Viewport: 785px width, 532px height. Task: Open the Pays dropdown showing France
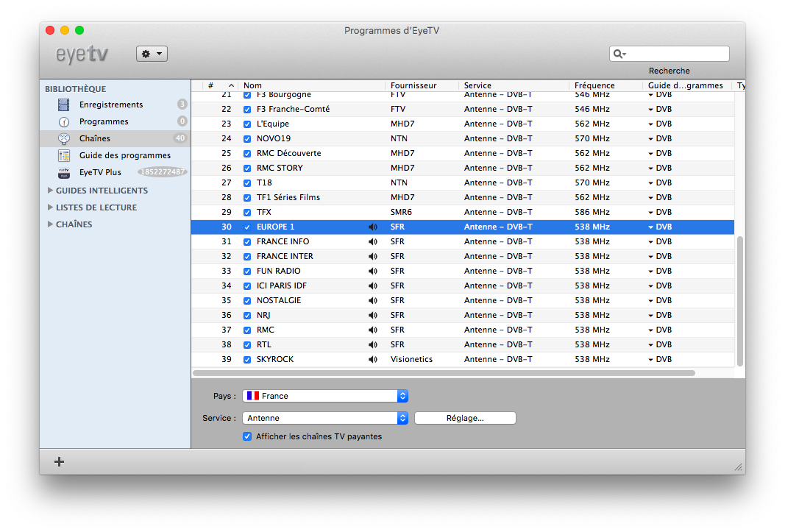point(326,396)
